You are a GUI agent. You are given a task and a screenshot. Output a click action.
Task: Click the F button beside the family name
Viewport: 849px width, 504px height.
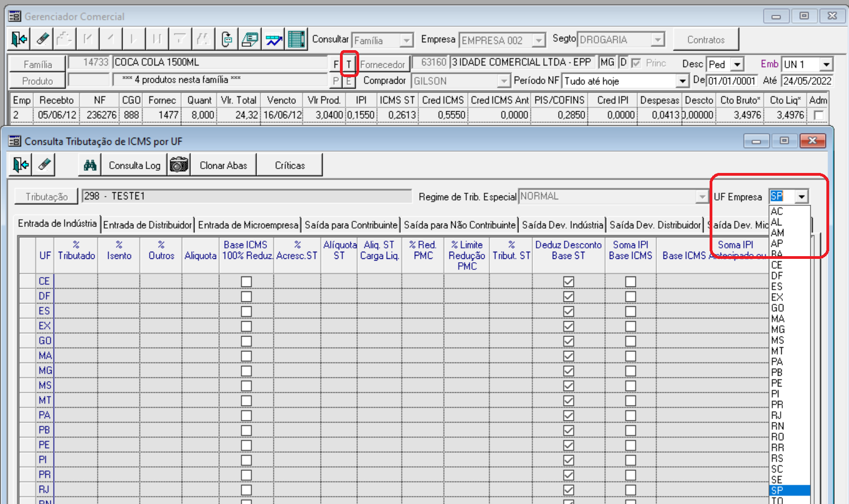click(336, 64)
